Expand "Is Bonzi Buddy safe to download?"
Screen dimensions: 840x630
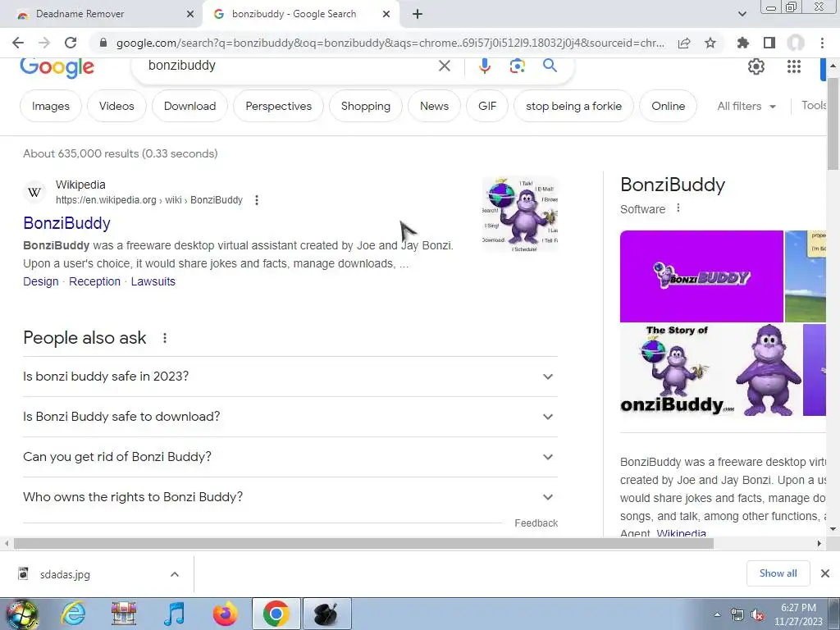pyautogui.click(x=290, y=417)
